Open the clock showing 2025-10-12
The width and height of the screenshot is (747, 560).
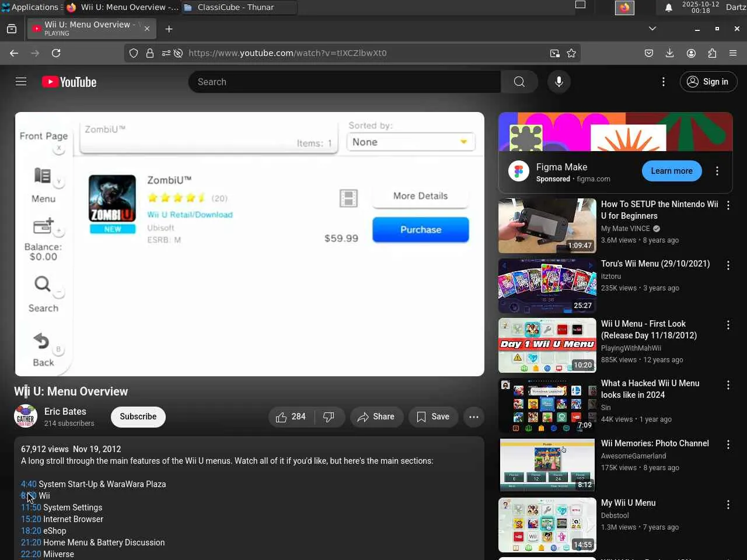pos(700,7)
